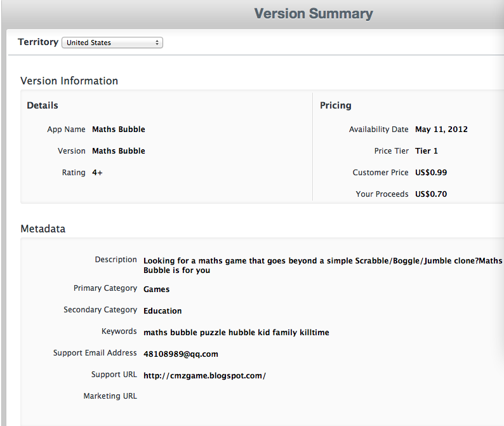Click the keywords text line
The height and width of the screenshot is (426, 504).
click(x=236, y=333)
